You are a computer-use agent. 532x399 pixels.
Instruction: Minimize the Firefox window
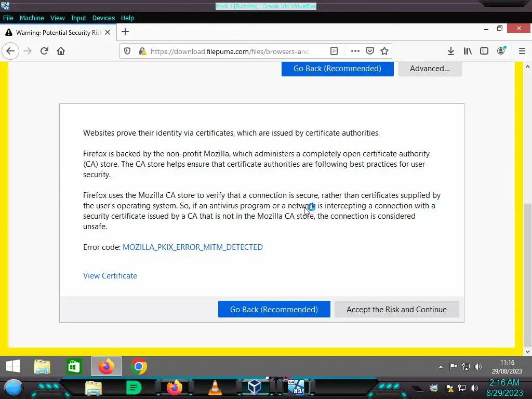pos(486,29)
